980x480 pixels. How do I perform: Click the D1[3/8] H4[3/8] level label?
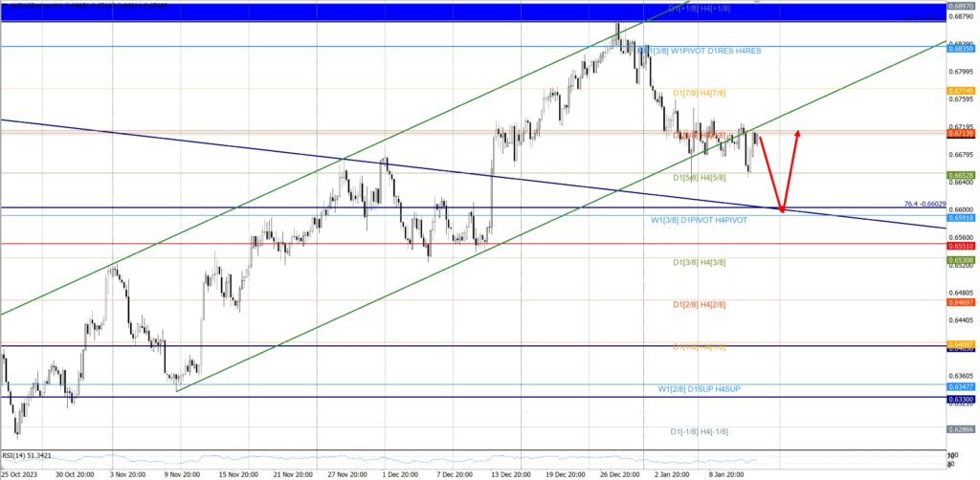click(699, 260)
